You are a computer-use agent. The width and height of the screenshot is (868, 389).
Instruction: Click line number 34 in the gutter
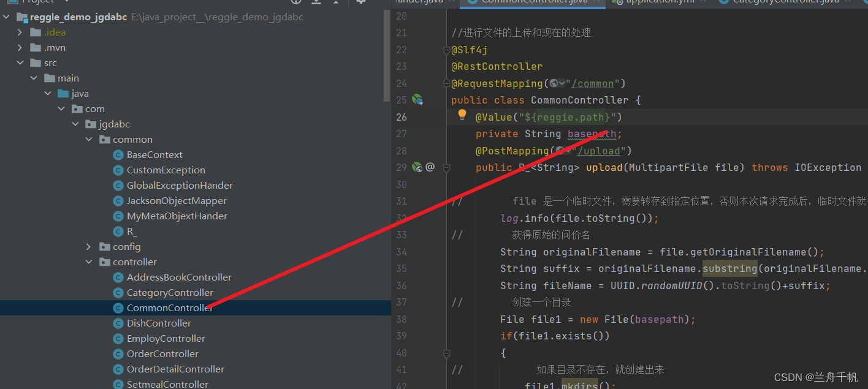click(x=402, y=252)
